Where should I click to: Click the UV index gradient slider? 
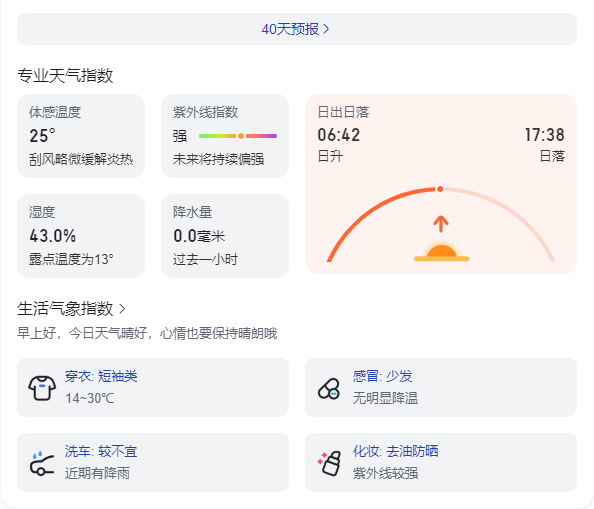238,136
